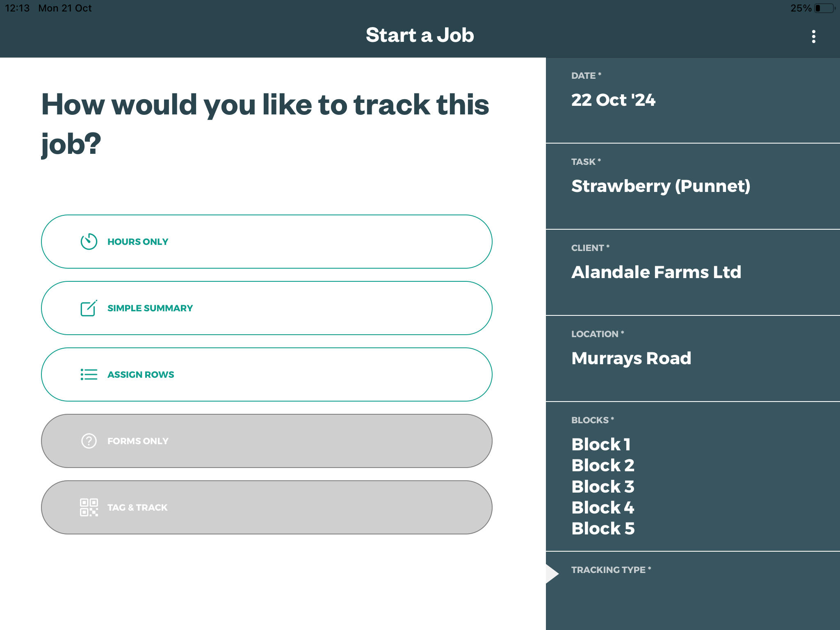The image size is (840, 630).
Task: Tap the battery indicator in status bar
Action: (x=824, y=8)
